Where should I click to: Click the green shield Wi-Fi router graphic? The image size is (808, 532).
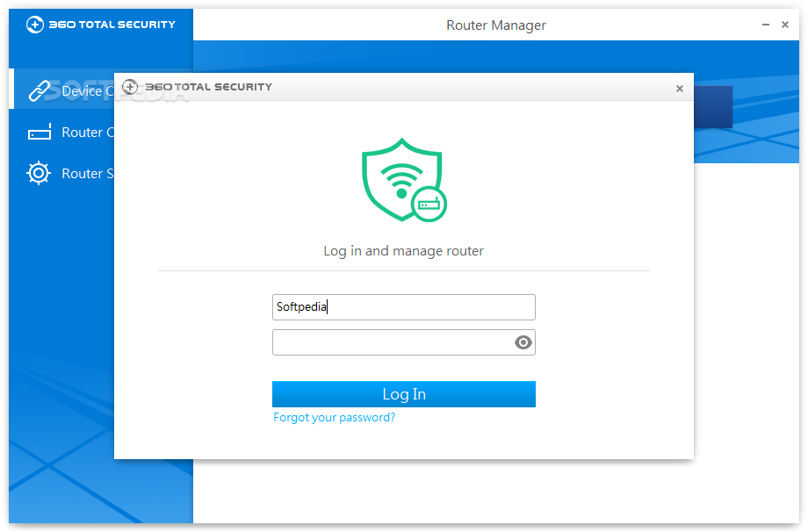coord(404,180)
